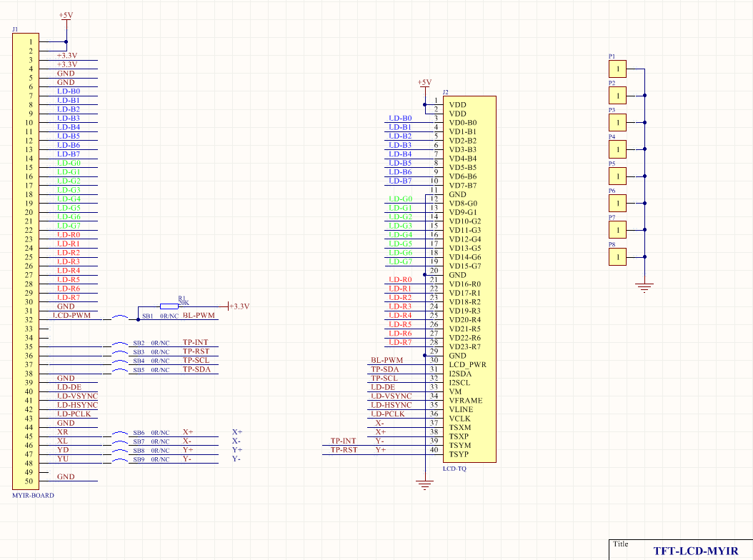Click the LCD-PWM label on pin 32
This screenshot has width=753, height=560.
coord(73,314)
